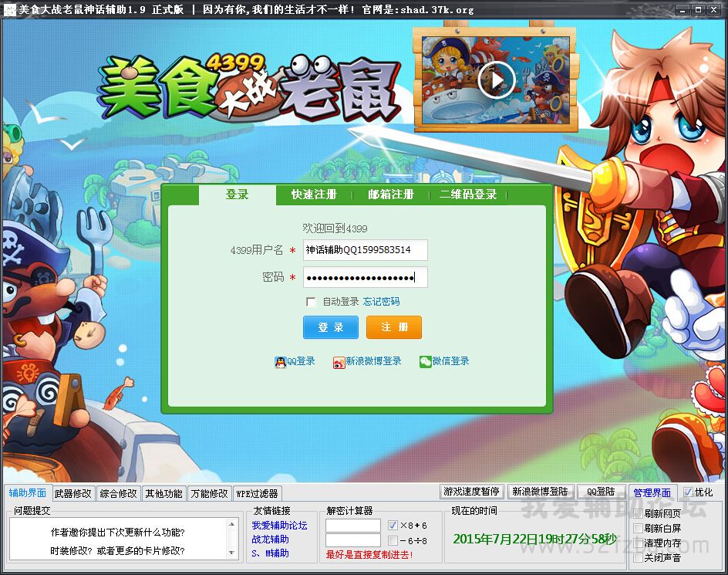Image resolution: width=728 pixels, height=575 pixels.
Task: Open the 忘记密码 link
Action: pyautogui.click(x=381, y=302)
